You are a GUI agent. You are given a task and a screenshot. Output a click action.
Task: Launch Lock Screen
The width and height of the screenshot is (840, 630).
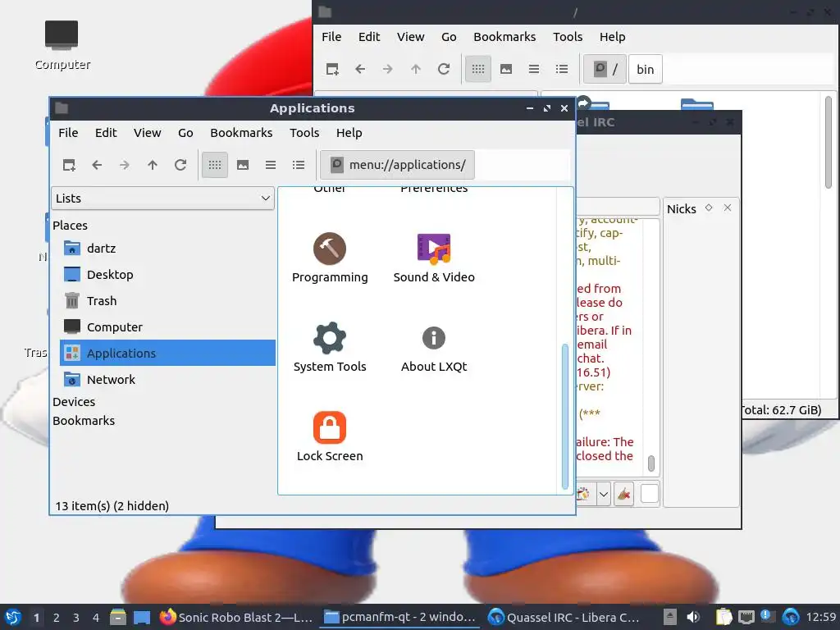tap(330, 436)
